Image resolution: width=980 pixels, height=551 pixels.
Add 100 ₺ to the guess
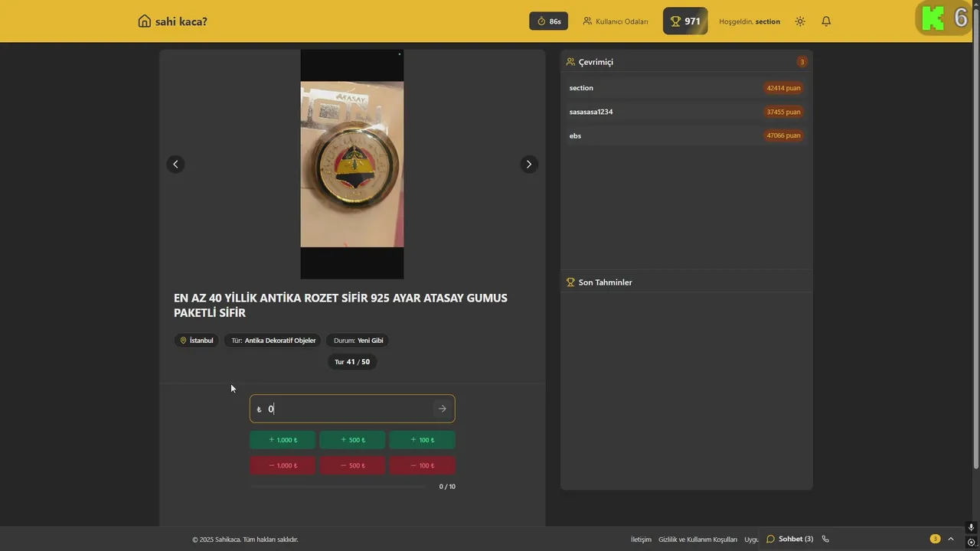422,440
